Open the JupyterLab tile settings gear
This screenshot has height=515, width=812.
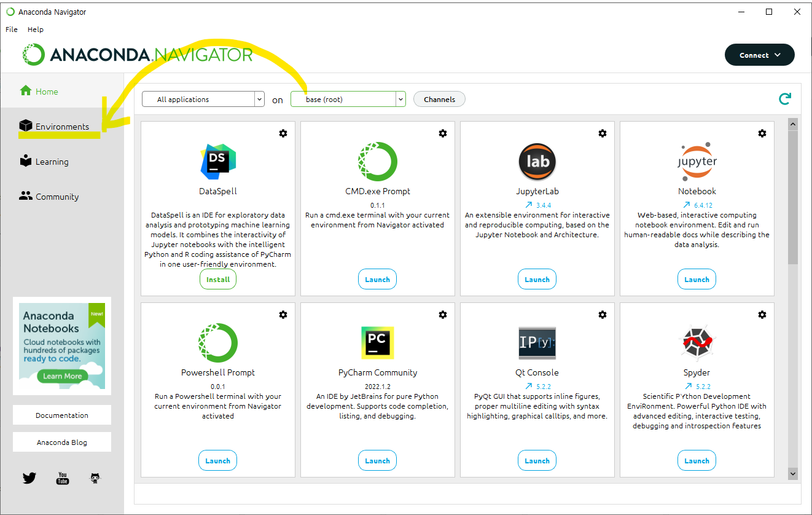(x=603, y=133)
